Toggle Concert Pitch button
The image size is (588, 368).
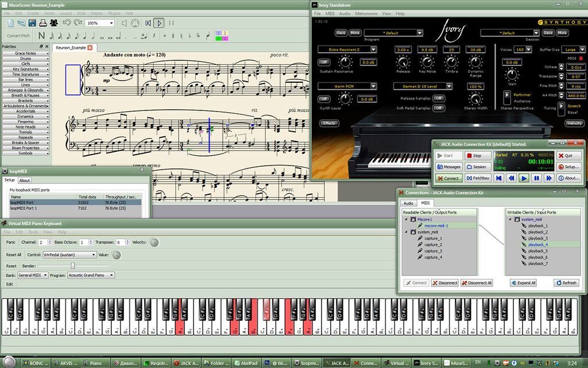click(x=18, y=36)
